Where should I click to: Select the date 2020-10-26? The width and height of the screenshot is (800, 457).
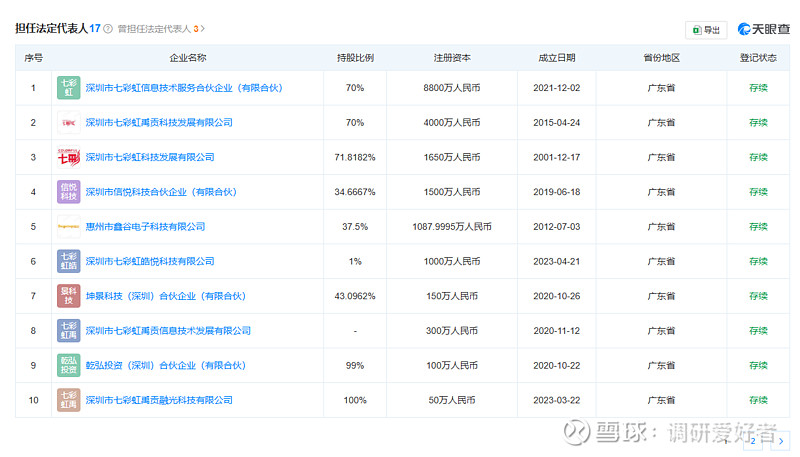pos(557,296)
